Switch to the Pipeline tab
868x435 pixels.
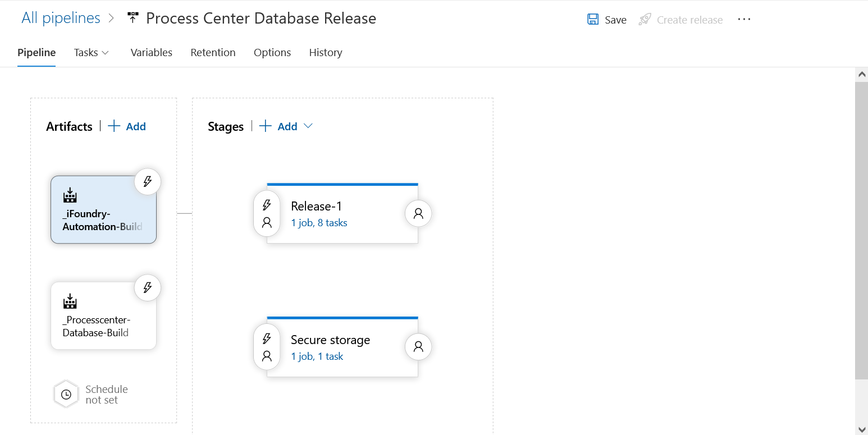tap(36, 52)
